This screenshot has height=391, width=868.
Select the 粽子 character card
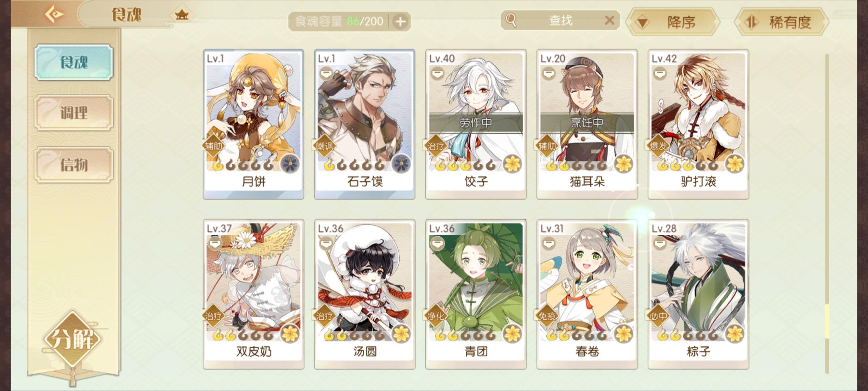point(698,294)
